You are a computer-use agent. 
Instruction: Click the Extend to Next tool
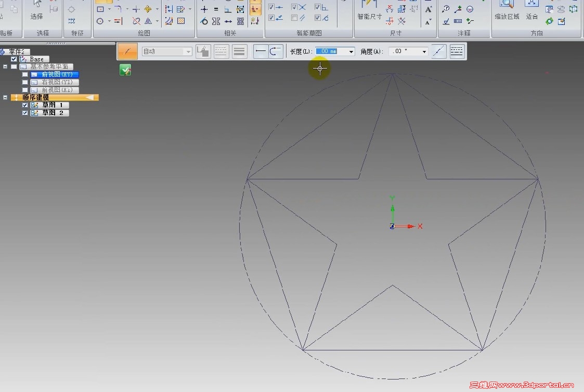click(x=118, y=21)
